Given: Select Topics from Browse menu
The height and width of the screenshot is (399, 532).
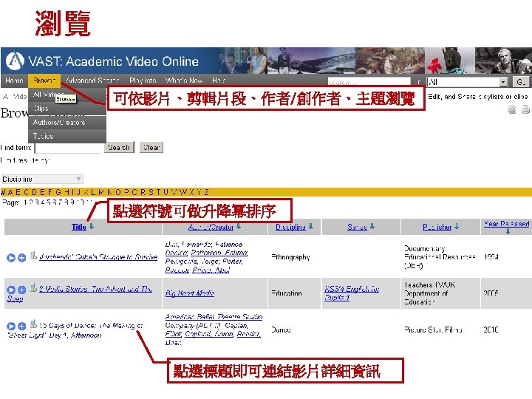Looking at the screenshot, I should pos(67,136).
